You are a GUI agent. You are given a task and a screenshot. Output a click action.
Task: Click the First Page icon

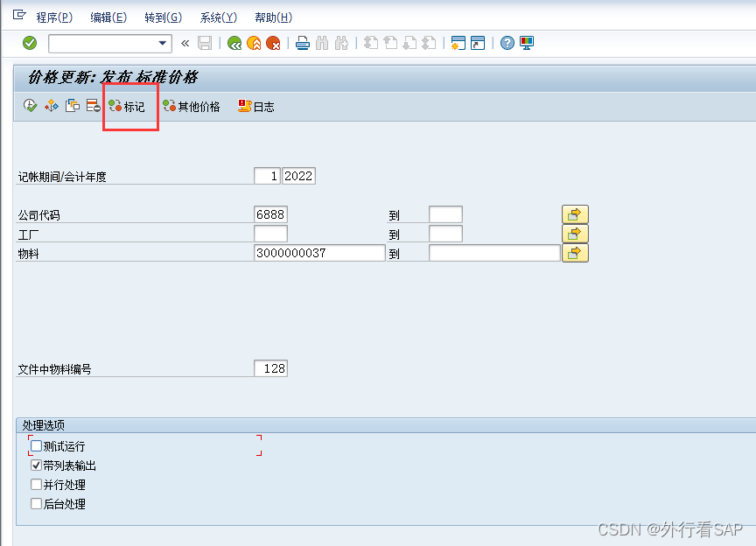click(370, 43)
